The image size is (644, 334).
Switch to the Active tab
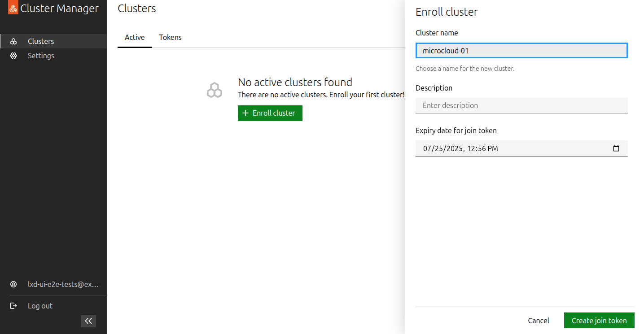(135, 37)
